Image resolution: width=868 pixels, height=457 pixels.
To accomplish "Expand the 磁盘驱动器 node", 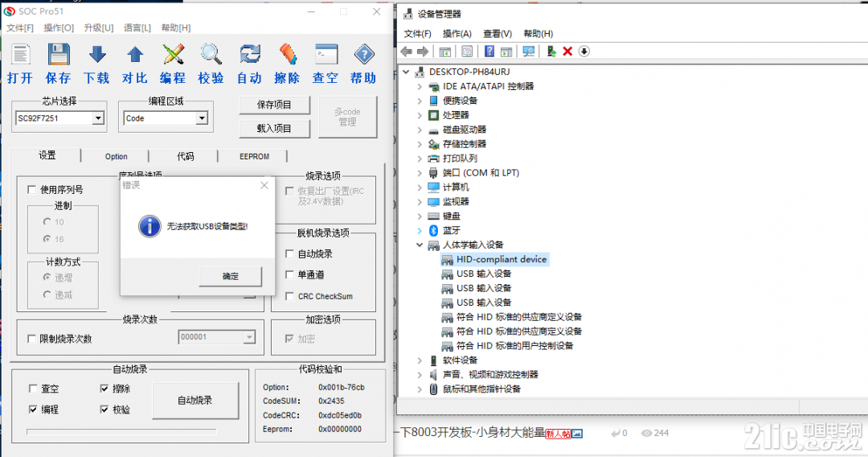I will (420, 130).
